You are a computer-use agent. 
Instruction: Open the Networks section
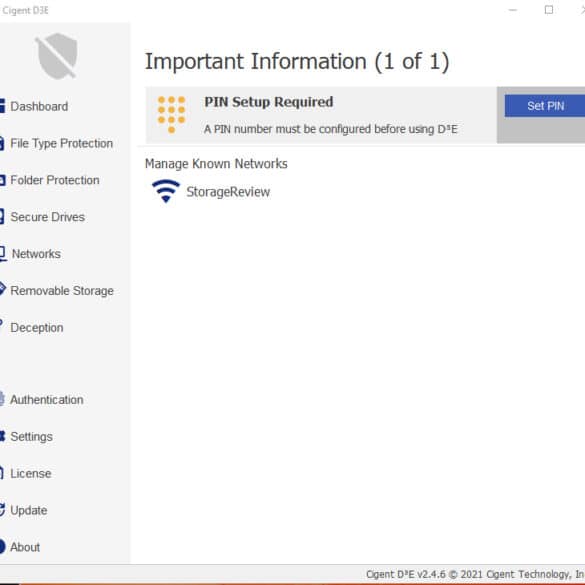36,254
